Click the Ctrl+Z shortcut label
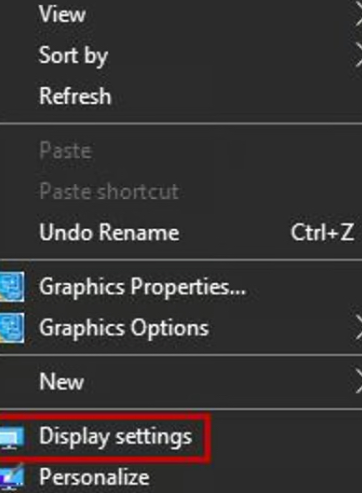Image resolution: width=362 pixels, height=493 pixels. 322,232
